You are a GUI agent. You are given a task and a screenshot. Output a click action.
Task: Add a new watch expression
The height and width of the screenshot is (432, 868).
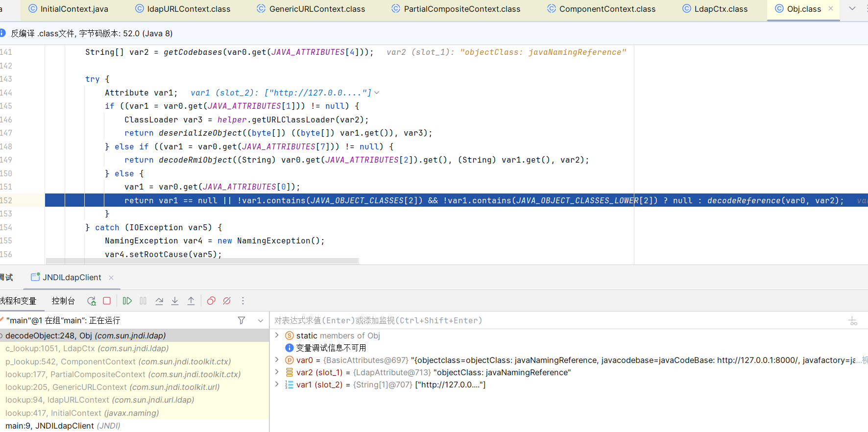pyautogui.click(x=853, y=321)
